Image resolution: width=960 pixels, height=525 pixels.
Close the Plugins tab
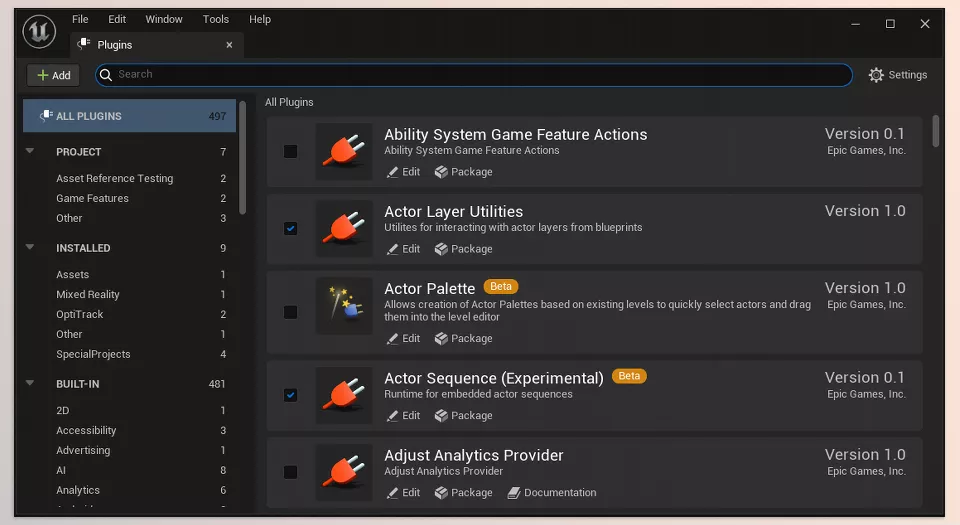(229, 45)
